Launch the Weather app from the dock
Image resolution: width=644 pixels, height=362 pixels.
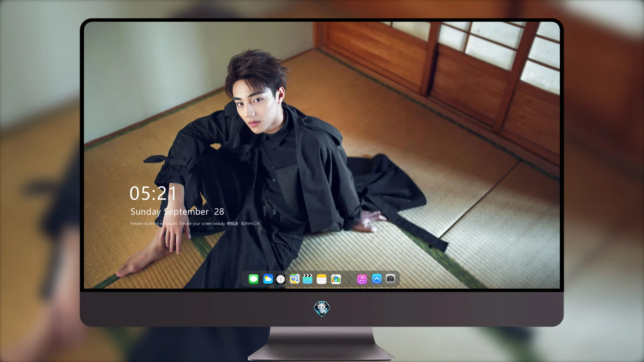coord(268,279)
